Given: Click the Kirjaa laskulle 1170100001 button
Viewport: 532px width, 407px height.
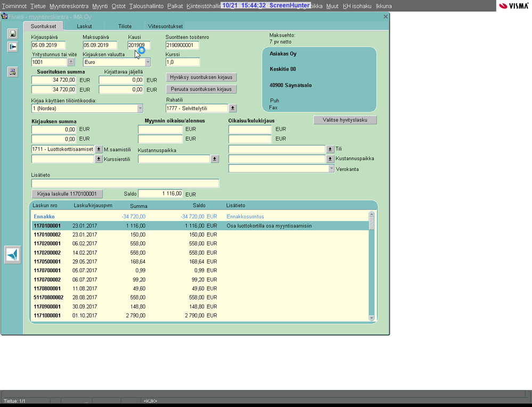Looking at the screenshot, I should tap(67, 194).
